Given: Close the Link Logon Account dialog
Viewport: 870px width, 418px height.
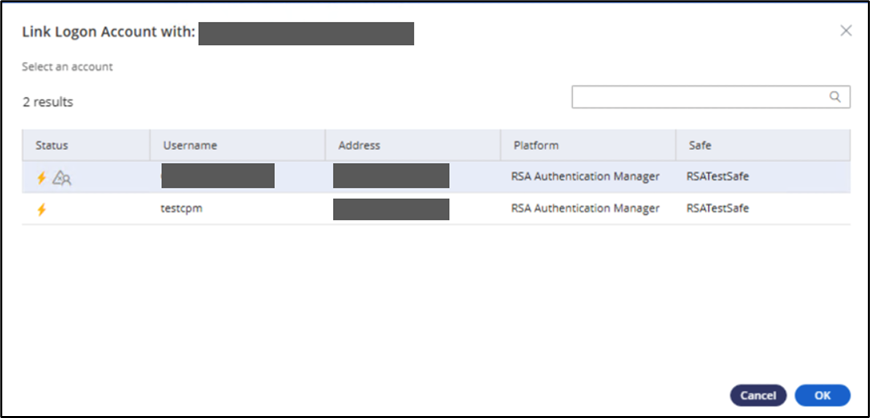Looking at the screenshot, I should [x=846, y=31].
